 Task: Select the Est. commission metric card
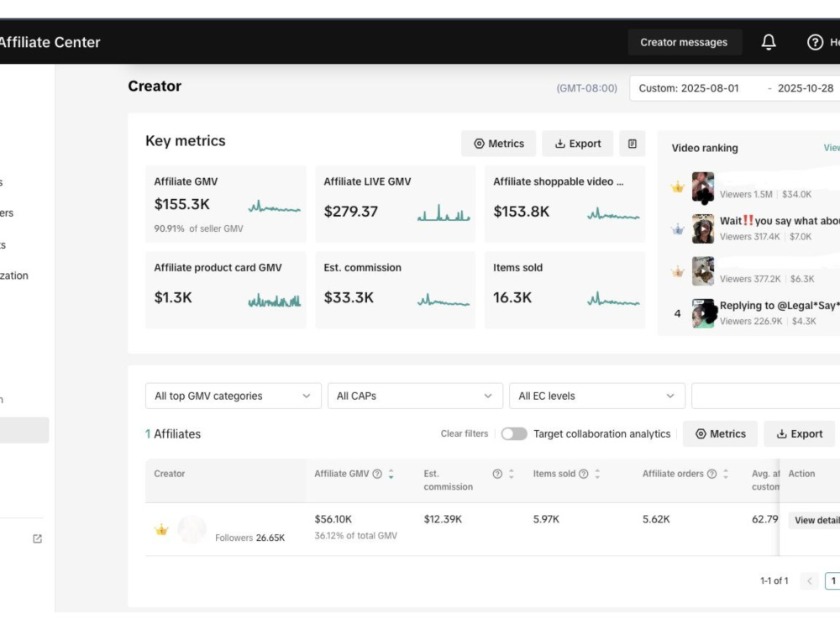[395, 290]
